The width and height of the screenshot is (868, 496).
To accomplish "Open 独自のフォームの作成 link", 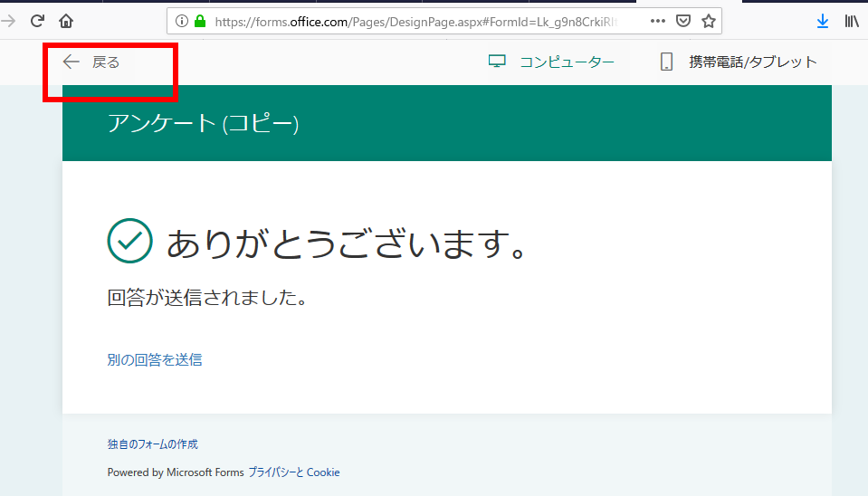I will pos(152,444).
